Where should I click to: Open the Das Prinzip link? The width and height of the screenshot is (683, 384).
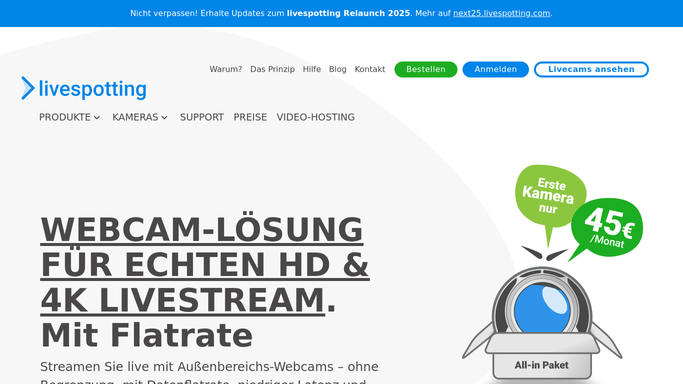point(272,69)
